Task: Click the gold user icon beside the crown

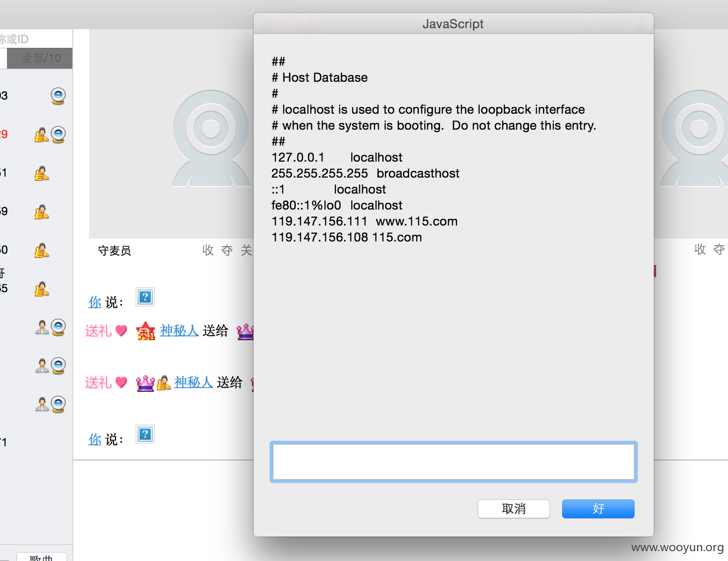Action: 163,383
